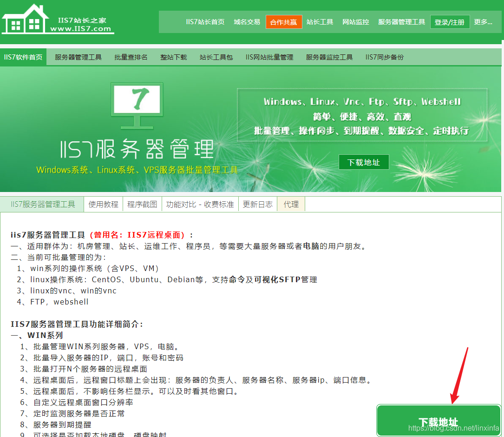Viewport: 504px width, 437px height.
Task: Click the line 批量导入服务器的IP，端口，账号和密码
Action: [x=102, y=358]
